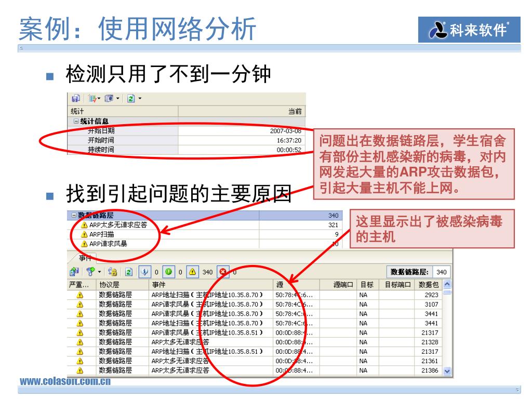Click the duration value 00:00:52
The height and width of the screenshot is (399, 532).
click(289, 150)
